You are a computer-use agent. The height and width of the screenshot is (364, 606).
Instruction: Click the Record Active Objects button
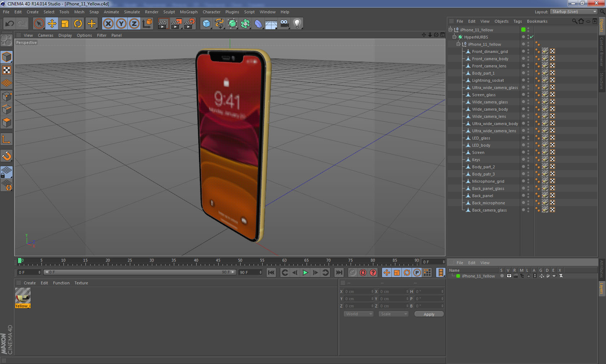click(x=353, y=272)
